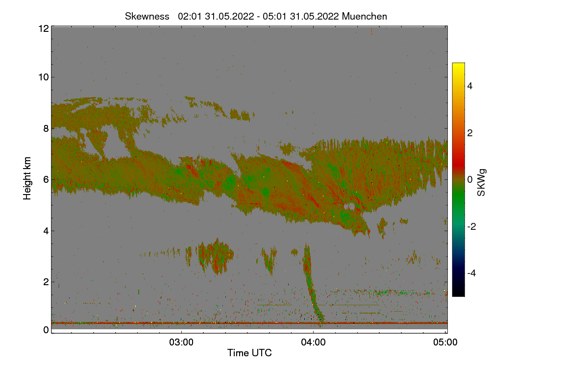The height and width of the screenshot is (392, 588).
Task: Click the yellow top of the colorbar
Action: point(458,66)
